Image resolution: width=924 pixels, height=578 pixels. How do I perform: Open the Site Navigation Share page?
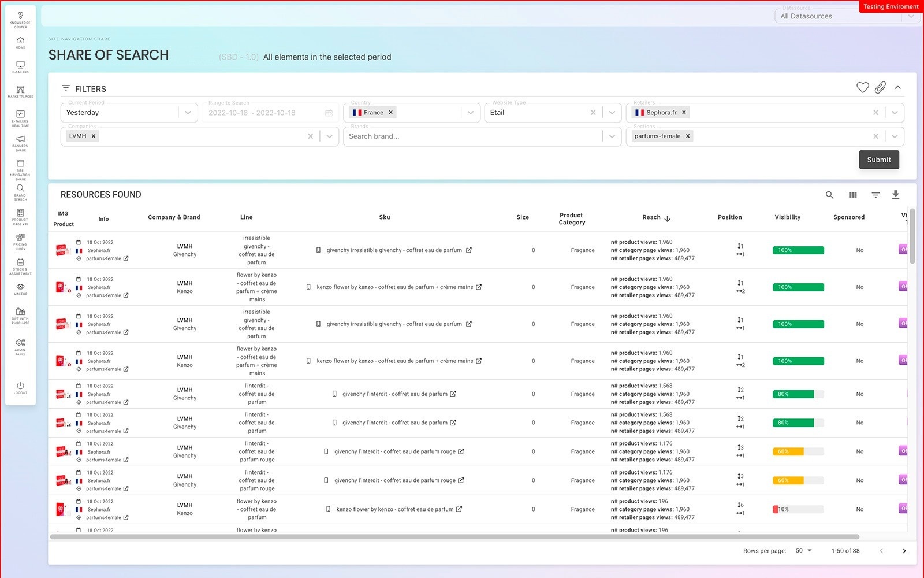(x=20, y=171)
